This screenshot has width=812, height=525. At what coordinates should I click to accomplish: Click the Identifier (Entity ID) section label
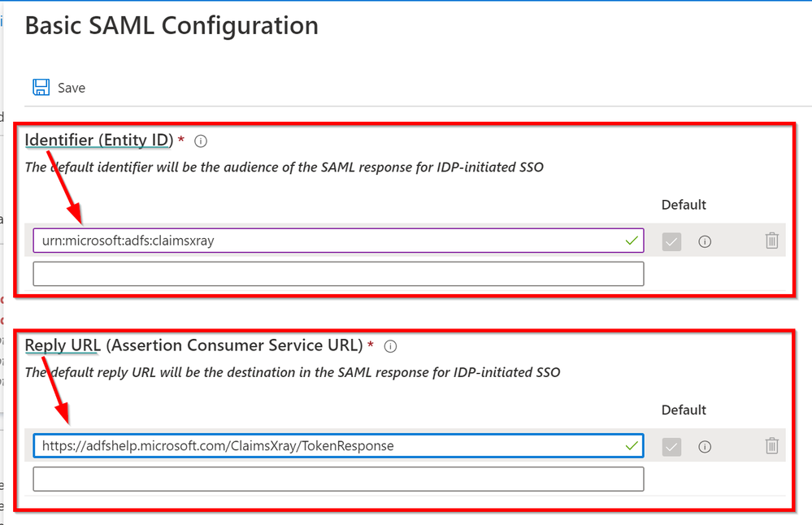98,141
